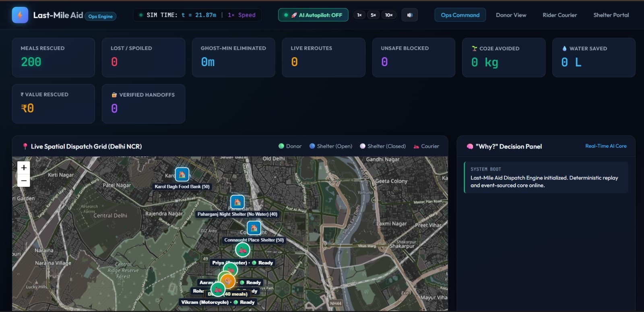This screenshot has width=644, height=312.
Task: Click the Vikram motorcycle courier marker
Action: tap(218, 289)
